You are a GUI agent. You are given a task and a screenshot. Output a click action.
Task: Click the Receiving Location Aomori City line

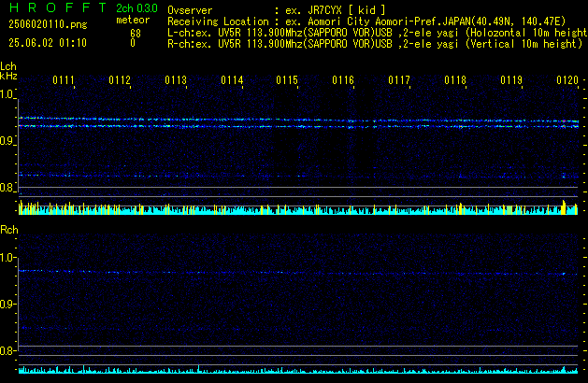366,21
